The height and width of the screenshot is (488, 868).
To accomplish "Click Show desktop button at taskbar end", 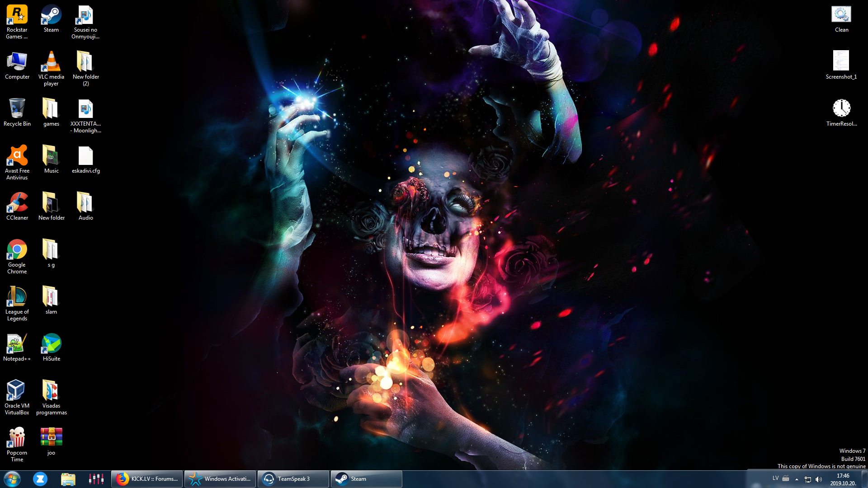I will tap(864, 479).
